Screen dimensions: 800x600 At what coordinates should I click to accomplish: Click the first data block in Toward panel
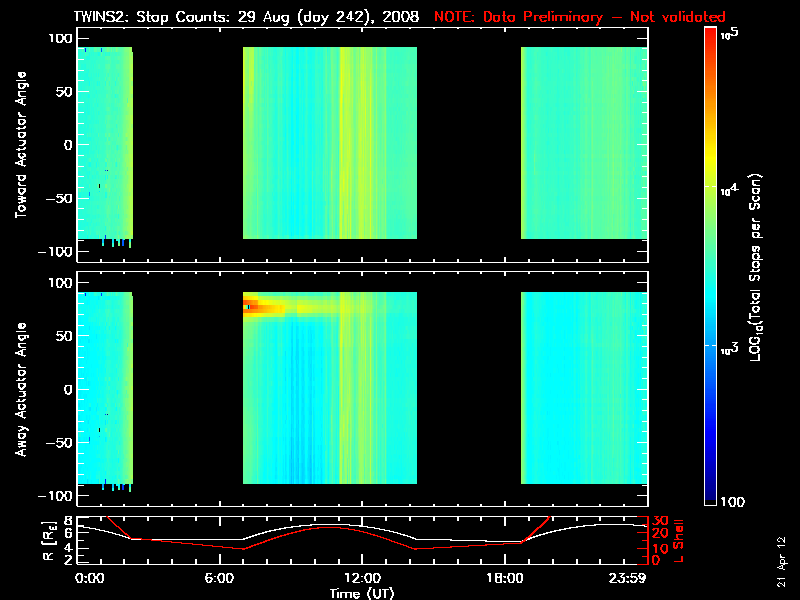[105, 143]
